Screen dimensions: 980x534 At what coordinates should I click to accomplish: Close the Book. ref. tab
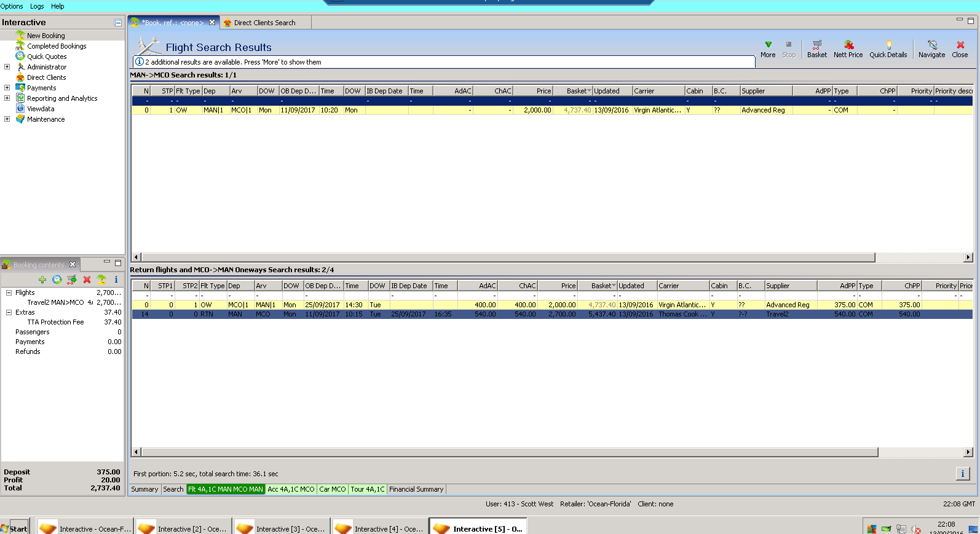coord(212,22)
